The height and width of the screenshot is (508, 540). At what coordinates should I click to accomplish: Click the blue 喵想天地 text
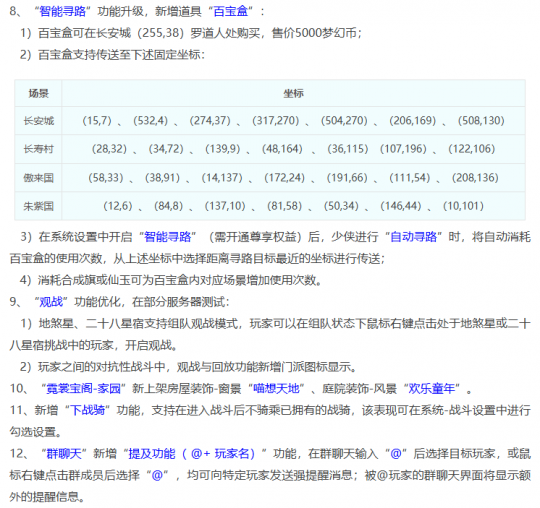coord(276,388)
